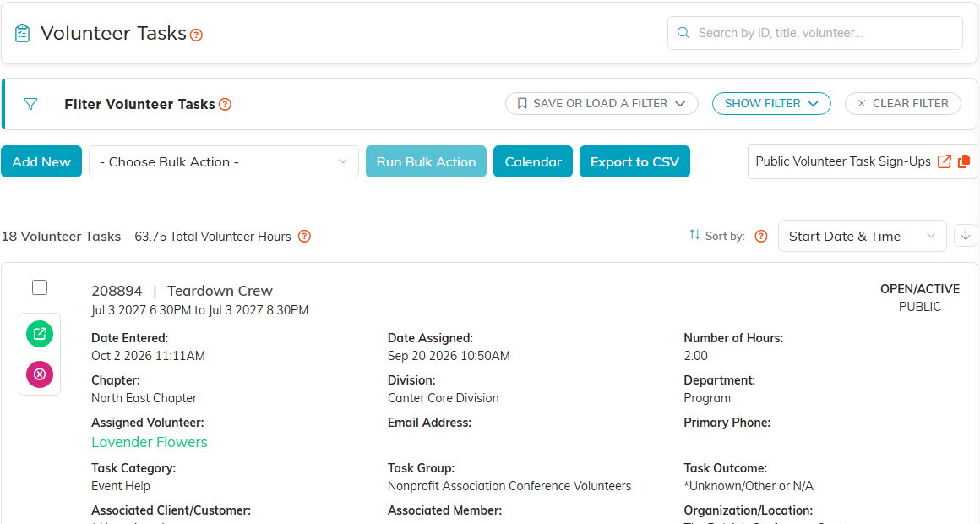This screenshot has width=980, height=524.
Task: Open Save or Load a Filter dropdown
Action: click(602, 104)
